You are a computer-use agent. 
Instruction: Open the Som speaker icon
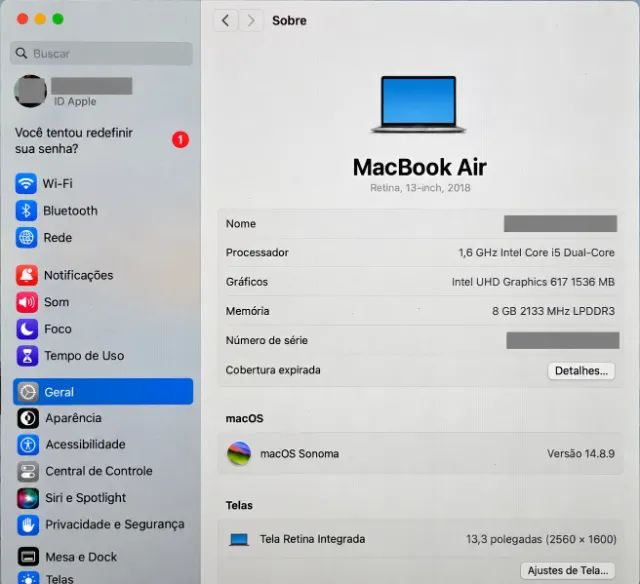pyautogui.click(x=27, y=302)
